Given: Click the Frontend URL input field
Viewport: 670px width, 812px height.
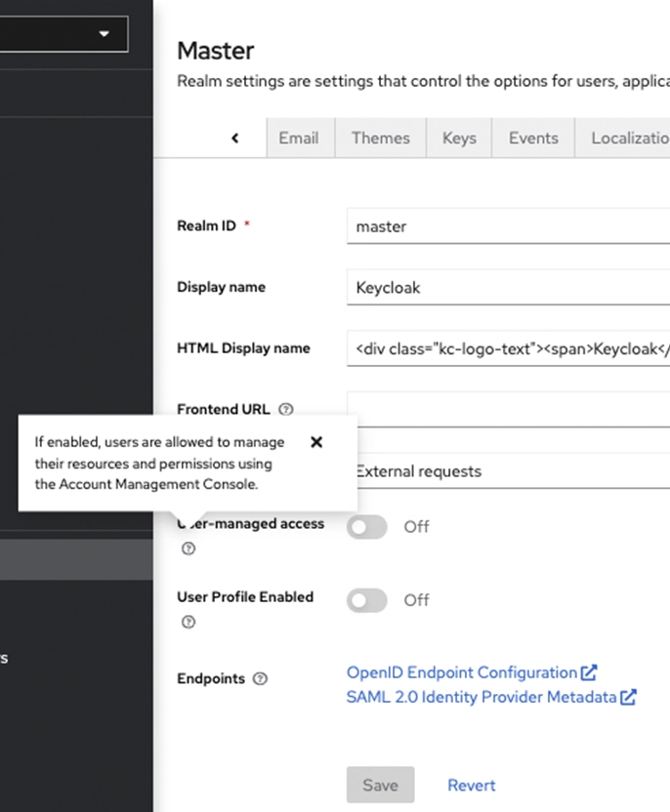Looking at the screenshot, I should (x=508, y=409).
